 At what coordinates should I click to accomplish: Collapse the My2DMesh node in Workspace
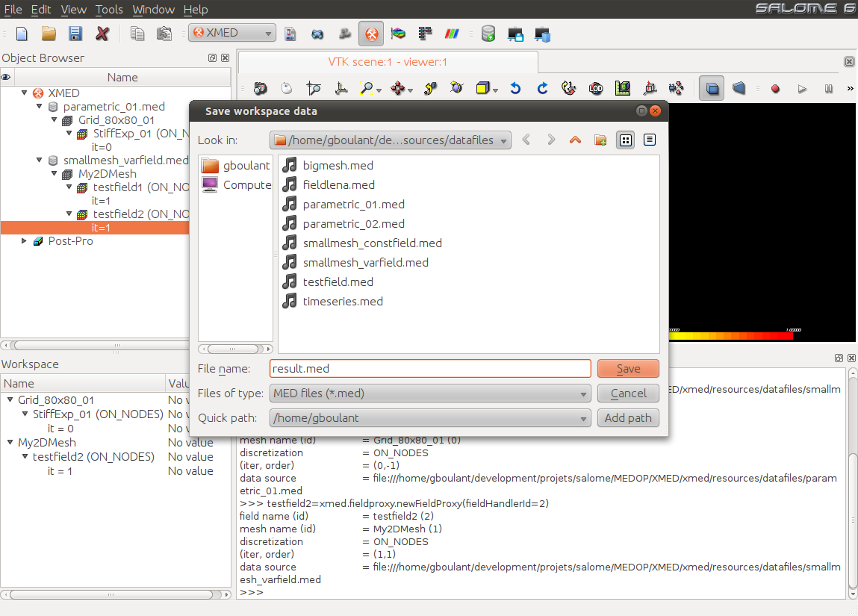pyautogui.click(x=10, y=442)
